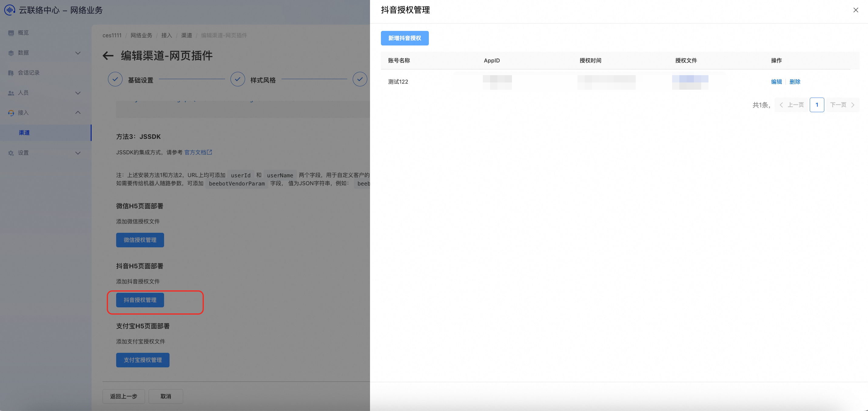Viewport: 868px width, 411px height.
Task: Click the 新增抖音授权 button
Action: 405,38
